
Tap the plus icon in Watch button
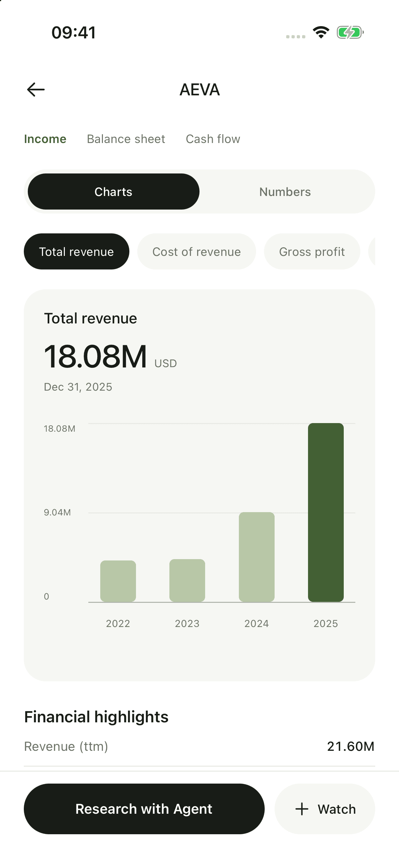coord(302,809)
